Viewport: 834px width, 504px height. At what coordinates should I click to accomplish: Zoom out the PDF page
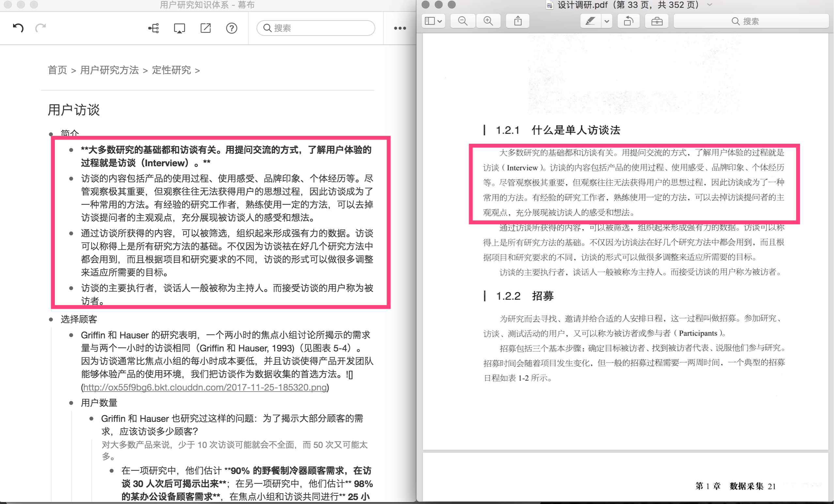pyautogui.click(x=463, y=21)
